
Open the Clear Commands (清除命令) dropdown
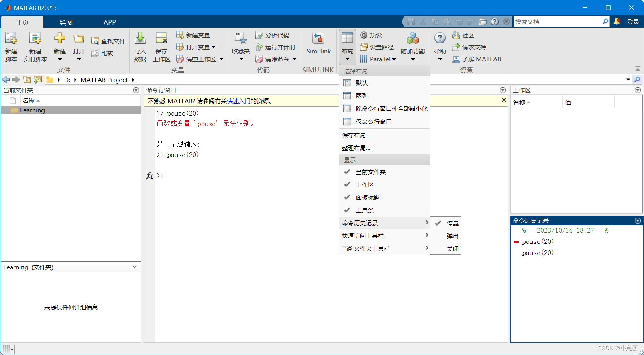point(295,59)
